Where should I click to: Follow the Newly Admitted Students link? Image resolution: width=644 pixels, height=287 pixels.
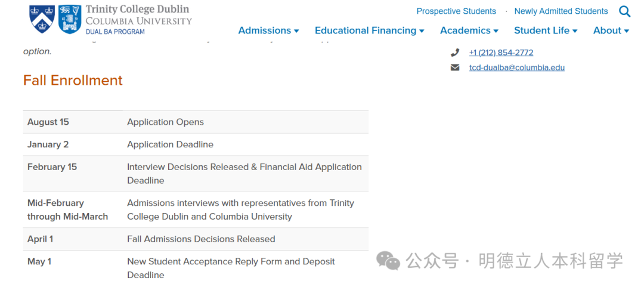pyautogui.click(x=561, y=11)
